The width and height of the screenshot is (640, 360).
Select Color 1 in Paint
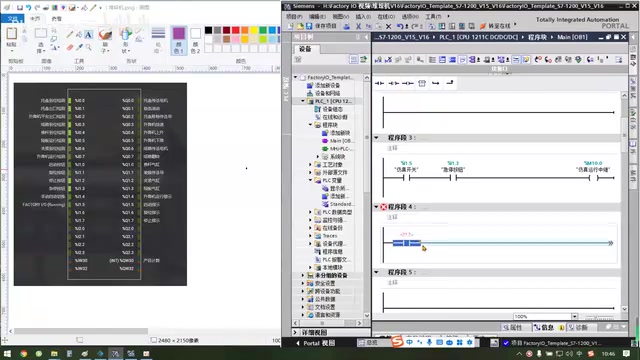(x=178, y=40)
